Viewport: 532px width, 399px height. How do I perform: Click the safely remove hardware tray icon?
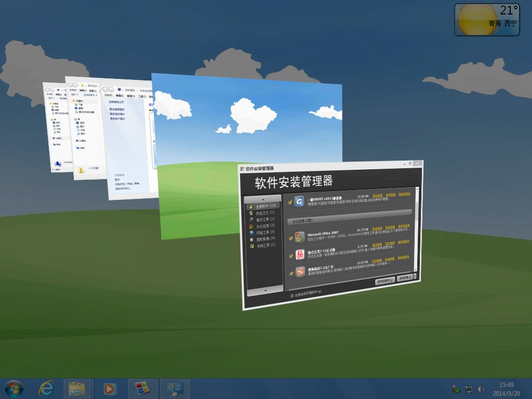pos(456,389)
